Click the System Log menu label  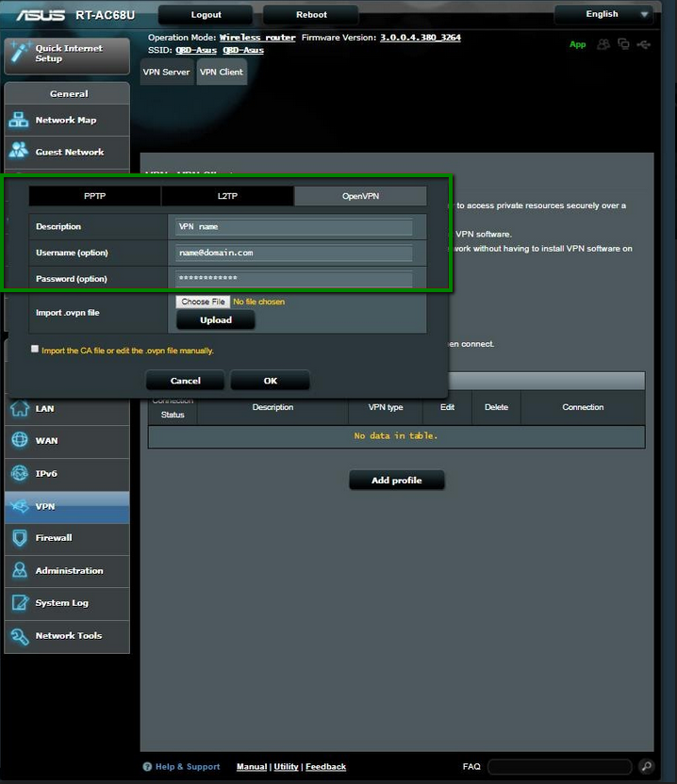point(61,603)
